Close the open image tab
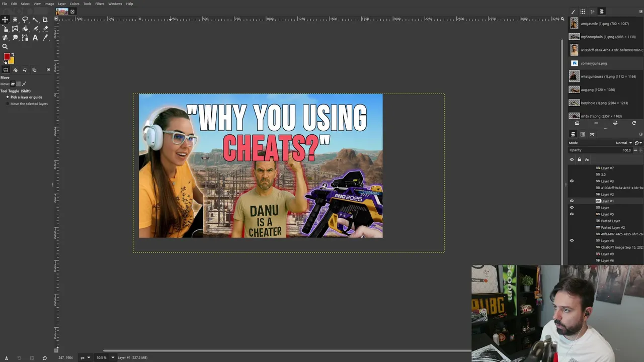The width and height of the screenshot is (644, 362). tap(72, 12)
